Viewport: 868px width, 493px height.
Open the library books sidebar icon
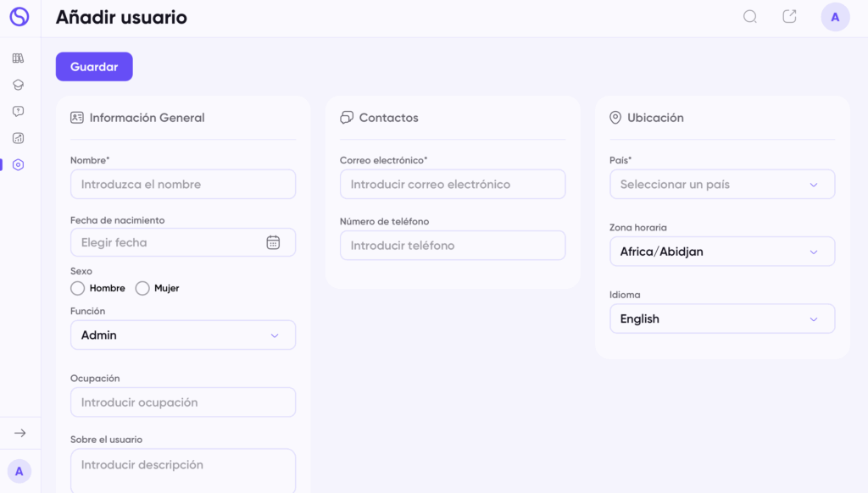[x=19, y=58]
